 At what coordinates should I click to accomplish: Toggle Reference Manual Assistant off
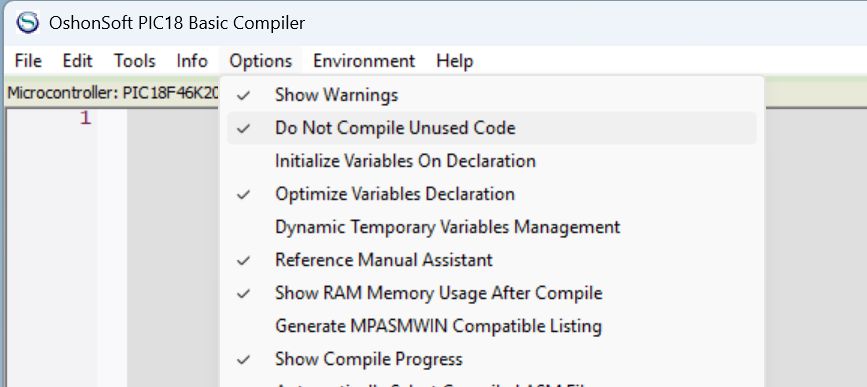coord(492,260)
